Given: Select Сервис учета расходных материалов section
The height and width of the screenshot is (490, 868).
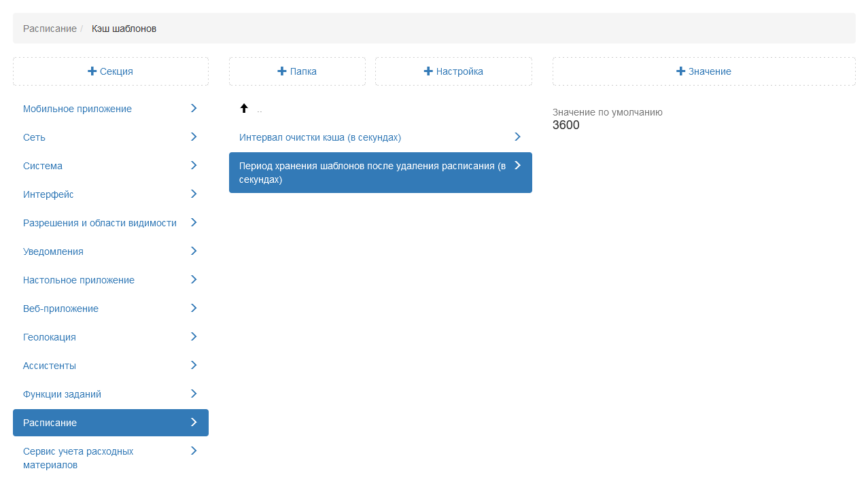Looking at the screenshot, I should pos(78,458).
